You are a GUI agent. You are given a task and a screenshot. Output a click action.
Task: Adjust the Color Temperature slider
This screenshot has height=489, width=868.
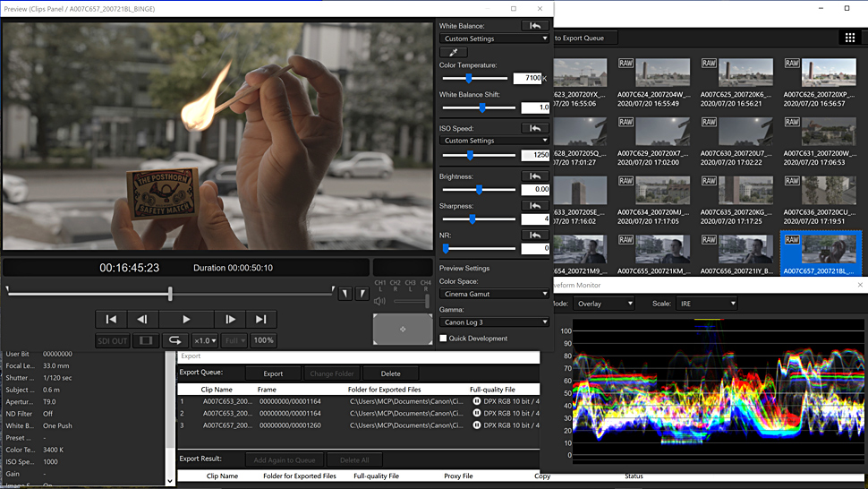468,78
